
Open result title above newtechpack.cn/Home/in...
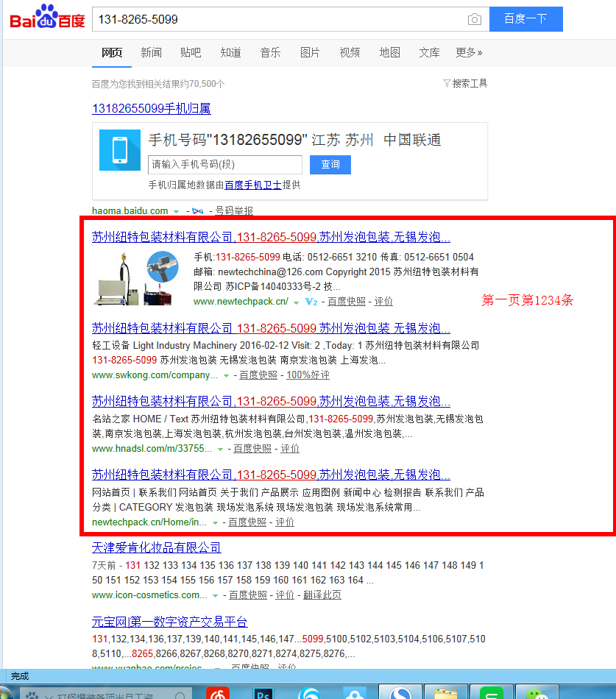pos(271,475)
